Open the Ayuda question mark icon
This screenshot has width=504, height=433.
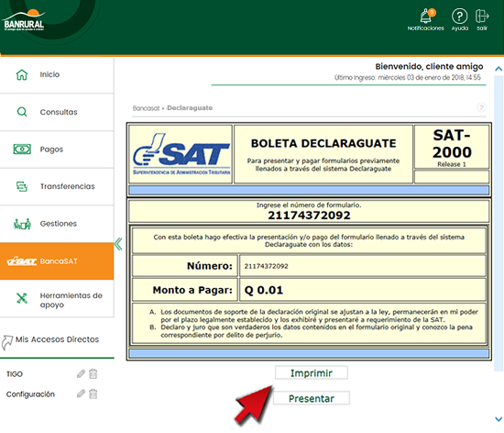pyautogui.click(x=459, y=16)
